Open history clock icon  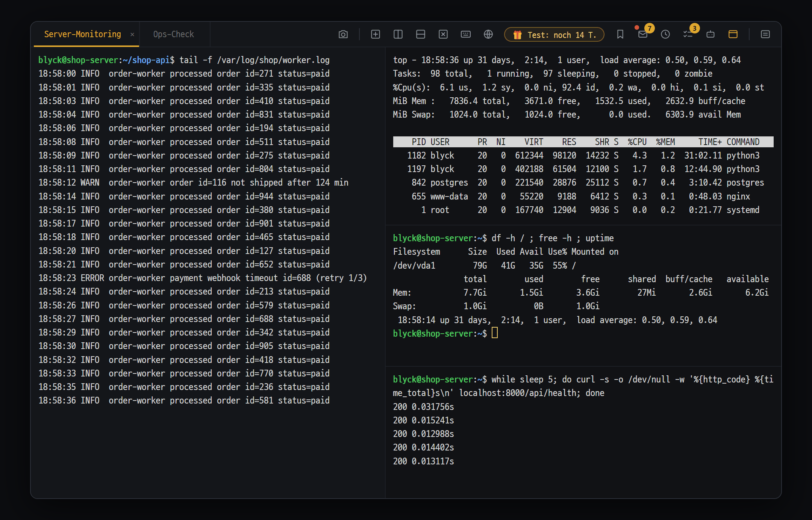[x=665, y=35]
